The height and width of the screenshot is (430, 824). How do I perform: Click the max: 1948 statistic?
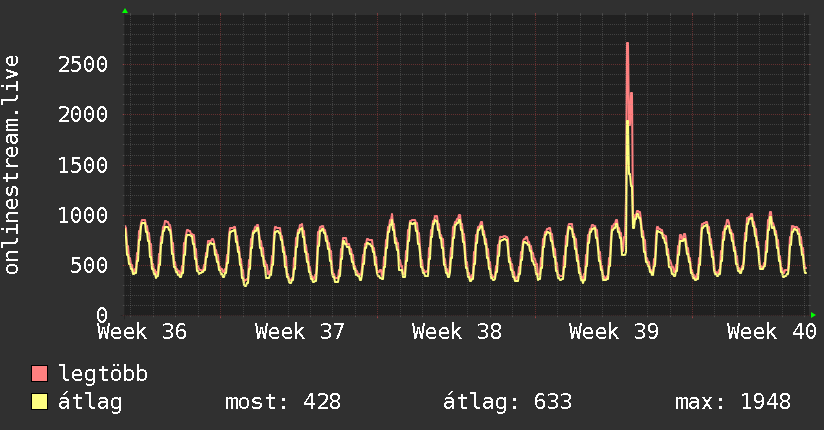[x=733, y=402]
